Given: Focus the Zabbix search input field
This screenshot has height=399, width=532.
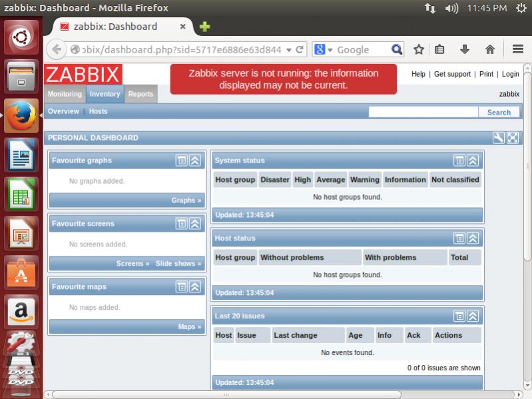Looking at the screenshot, I should 423,113.
